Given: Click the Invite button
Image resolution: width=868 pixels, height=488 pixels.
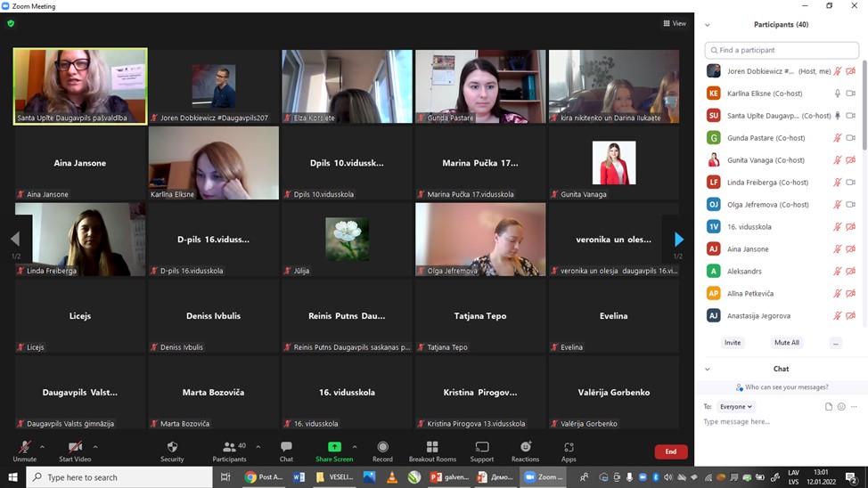Looking at the screenshot, I should coord(733,343).
